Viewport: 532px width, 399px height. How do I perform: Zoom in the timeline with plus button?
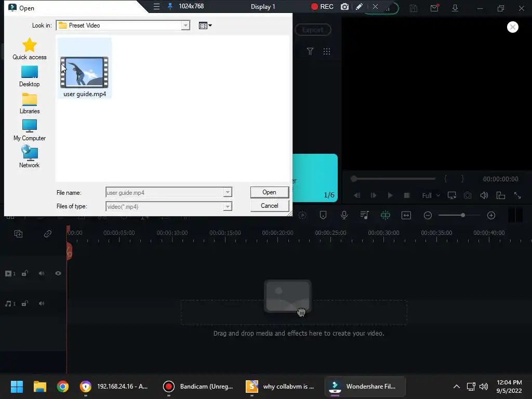[491, 215]
